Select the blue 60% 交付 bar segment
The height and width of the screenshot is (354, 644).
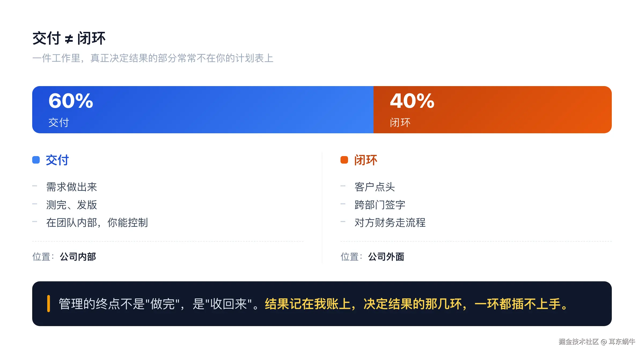click(x=203, y=110)
